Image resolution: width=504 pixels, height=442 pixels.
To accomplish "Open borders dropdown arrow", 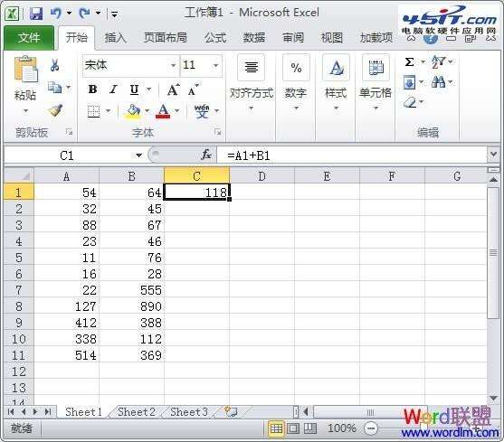I will [108, 111].
